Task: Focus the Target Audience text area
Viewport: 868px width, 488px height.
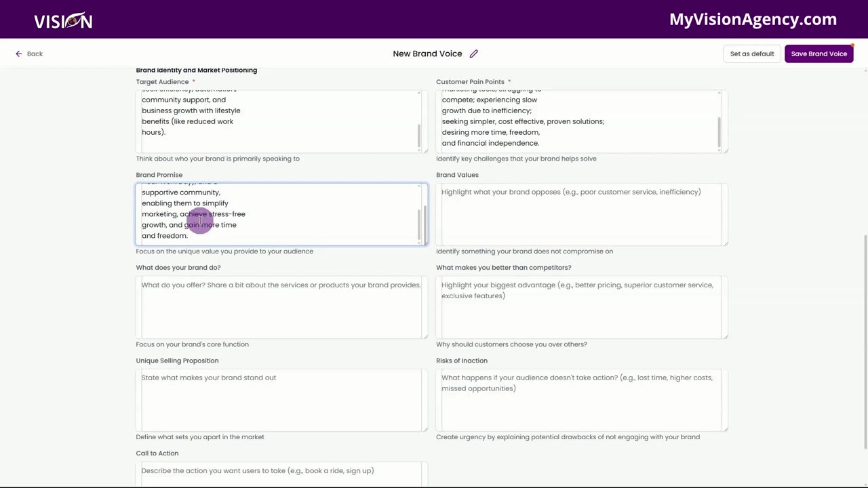Action: 278,121
